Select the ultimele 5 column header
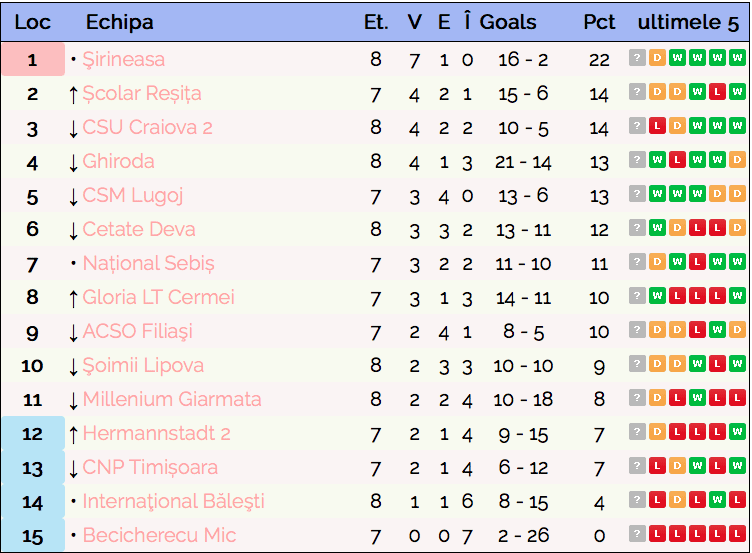This screenshot has height=553, width=752. click(x=688, y=23)
